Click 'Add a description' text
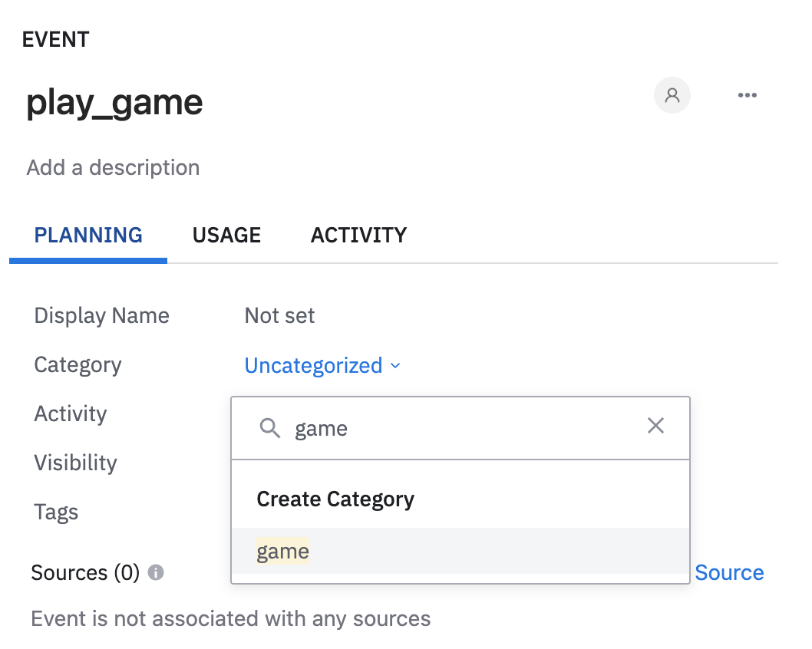 click(x=113, y=167)
